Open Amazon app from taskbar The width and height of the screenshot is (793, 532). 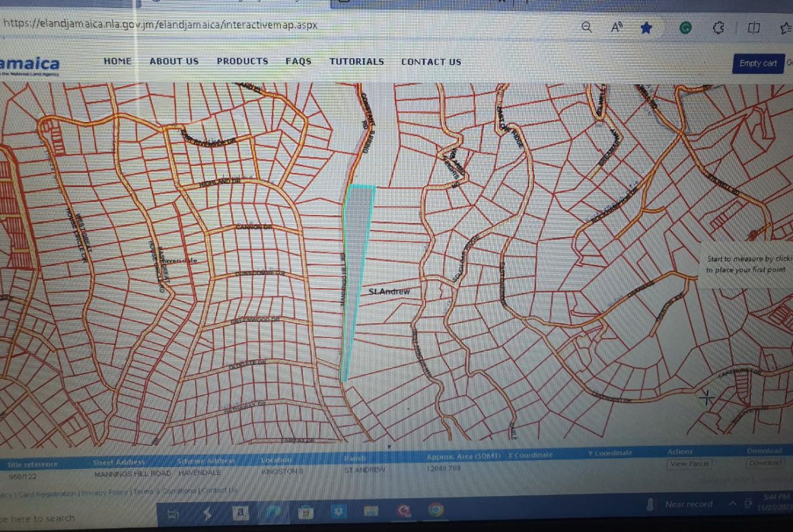[240, 512]
